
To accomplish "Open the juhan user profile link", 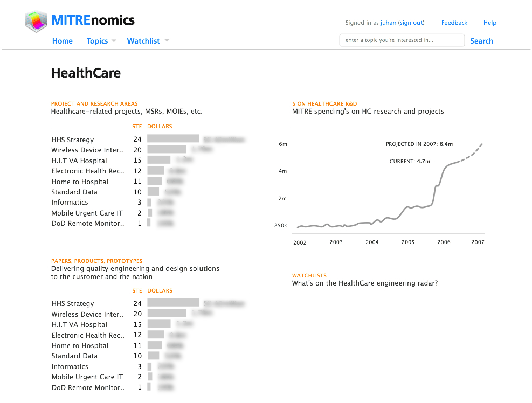I will click(388, 23).
